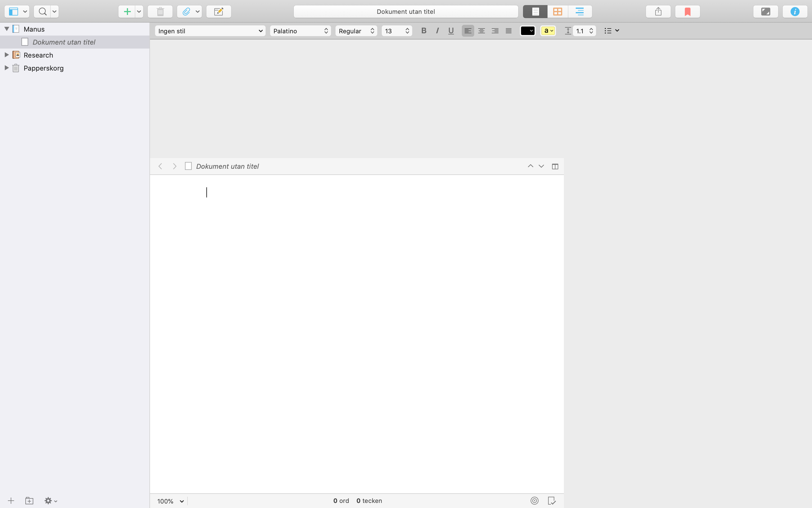
Task: Click editor header title 'Dokument utan titel'
Action: tap(227, 166)
